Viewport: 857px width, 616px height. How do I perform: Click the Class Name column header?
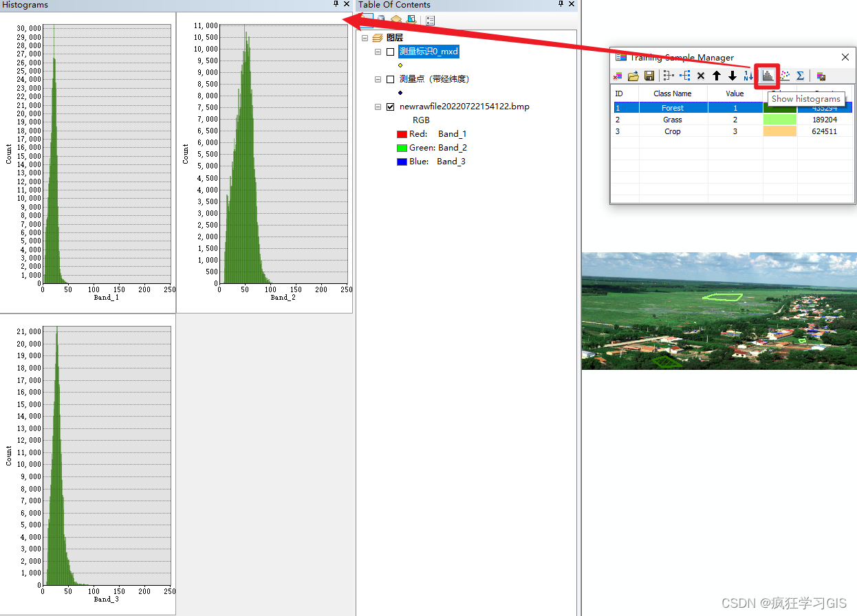click(673, 93)
